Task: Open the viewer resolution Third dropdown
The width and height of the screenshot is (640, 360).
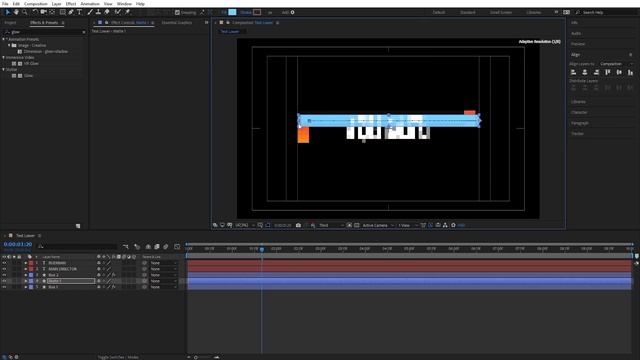Action: [x=331, y=225]
